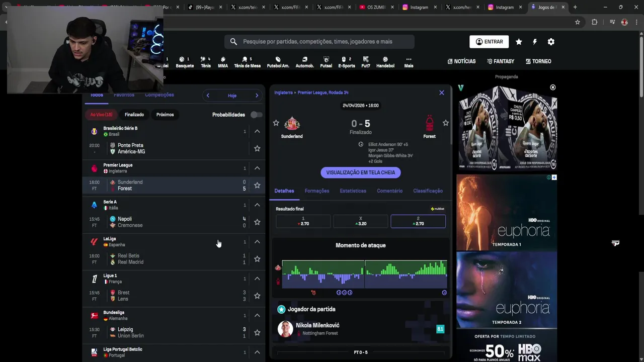The width and height of the screenshot is (644, 362).
Task: Open the TORNEO section
Action: pos(538,61)
